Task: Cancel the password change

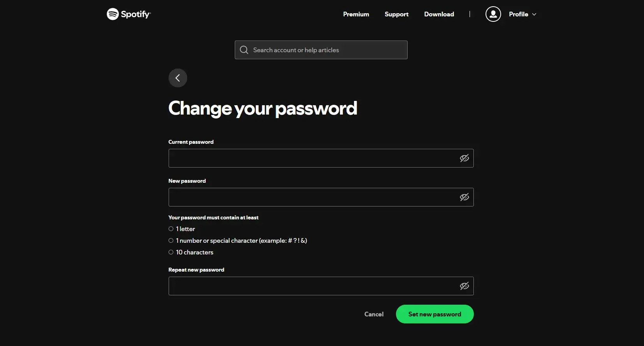Action: pyautogui.click(x=373, y=314)
